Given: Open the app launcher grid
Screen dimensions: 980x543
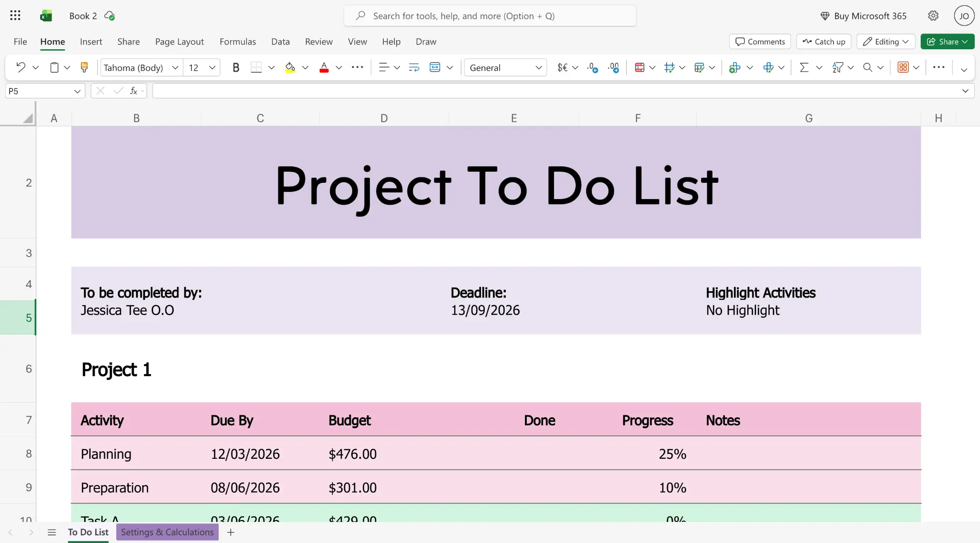Looking at the screenshot, I should point(15,16).
